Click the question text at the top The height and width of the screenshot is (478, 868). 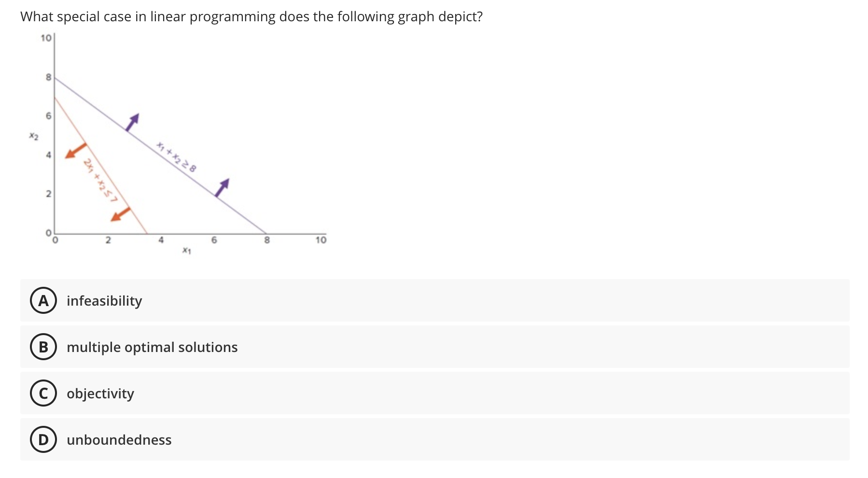point(251,16)
